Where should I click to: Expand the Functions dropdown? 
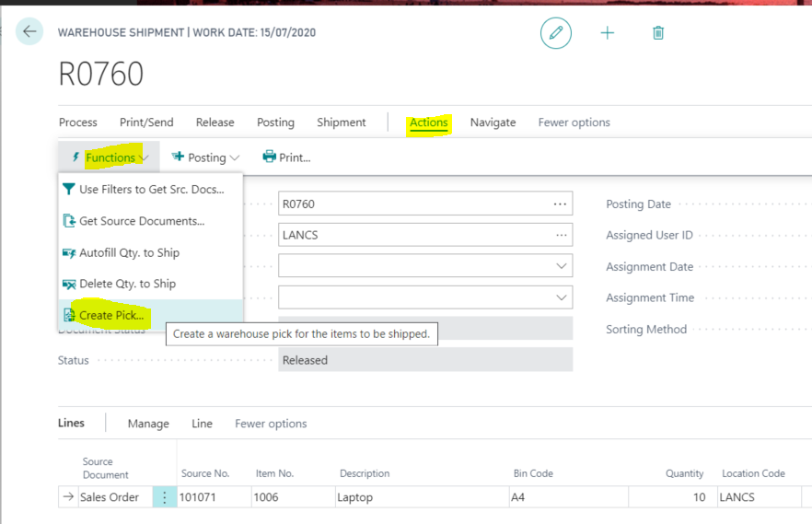pos(110,157)
